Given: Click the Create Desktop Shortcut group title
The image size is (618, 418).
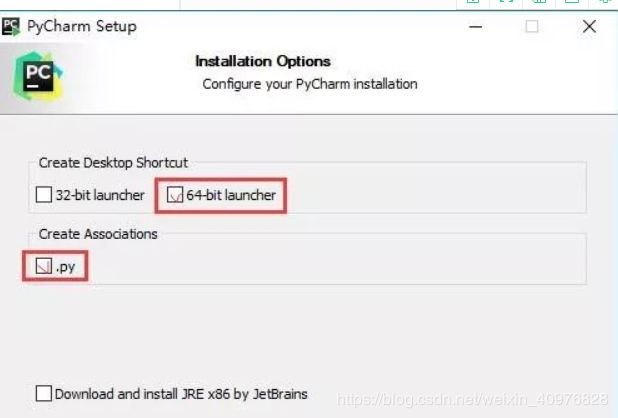Looking at the screenshot, I should coord(113,163).
